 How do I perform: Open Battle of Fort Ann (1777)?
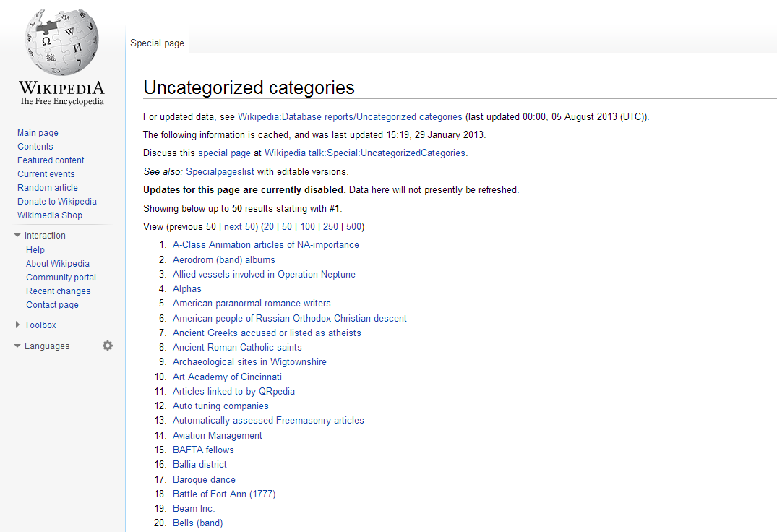(224, 494)
